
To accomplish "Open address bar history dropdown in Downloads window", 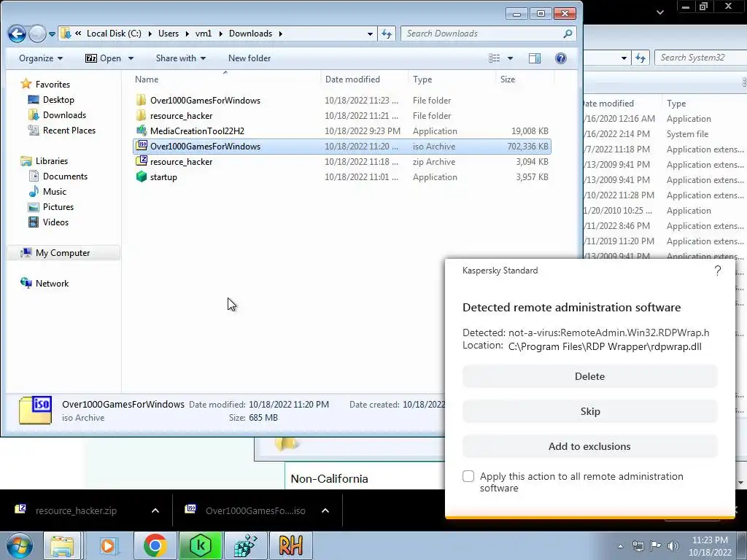I will point(370,34).
